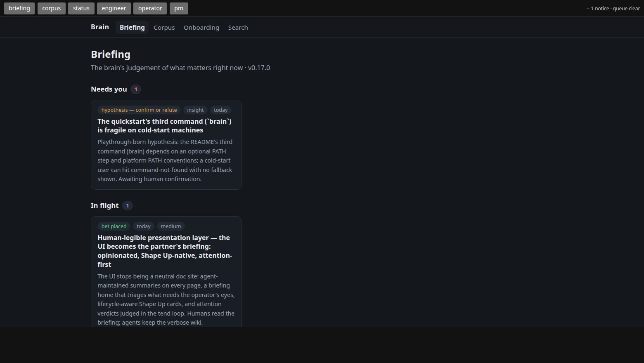Viewport: 644px width, 363px height.
Task: Click the 'In flight' section heading
Action: point(105,205)
